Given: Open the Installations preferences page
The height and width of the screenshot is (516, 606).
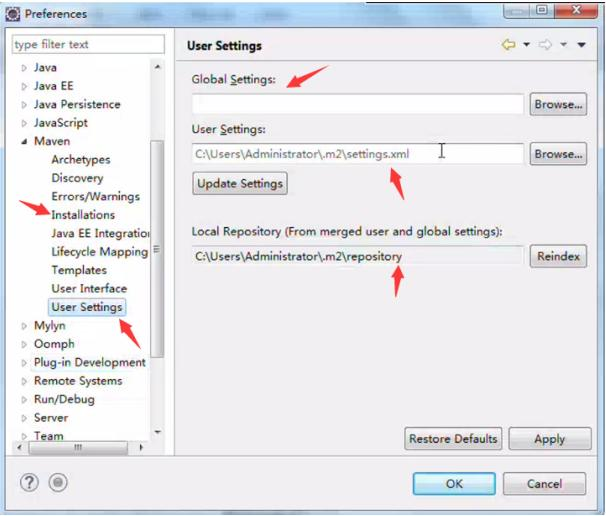Looking at the screenshot, I should 83,215.
